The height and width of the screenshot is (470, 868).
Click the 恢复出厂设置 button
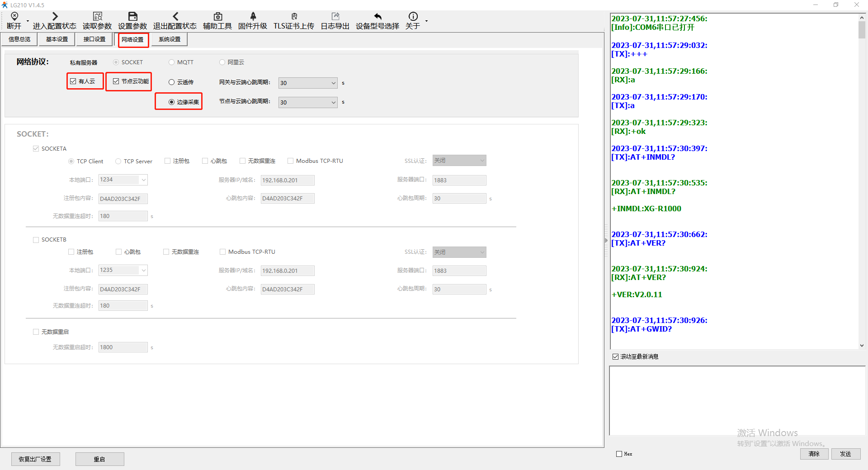click(x=35, y=459)
